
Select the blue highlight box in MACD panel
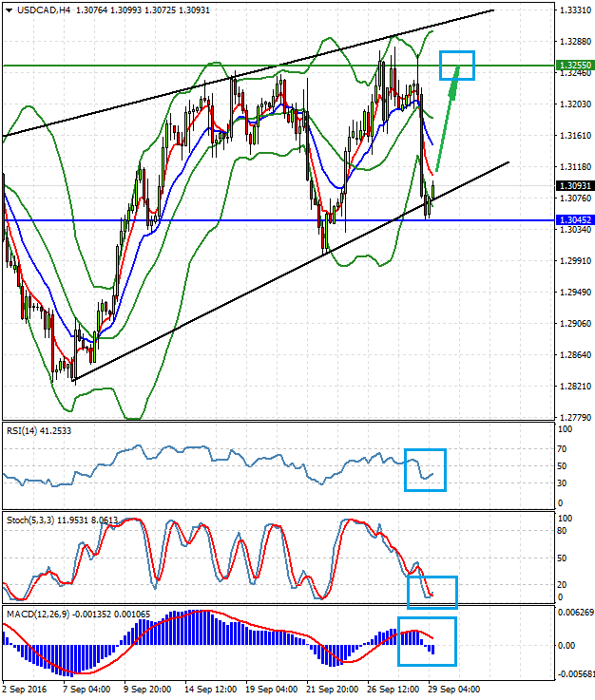(428, 641)
